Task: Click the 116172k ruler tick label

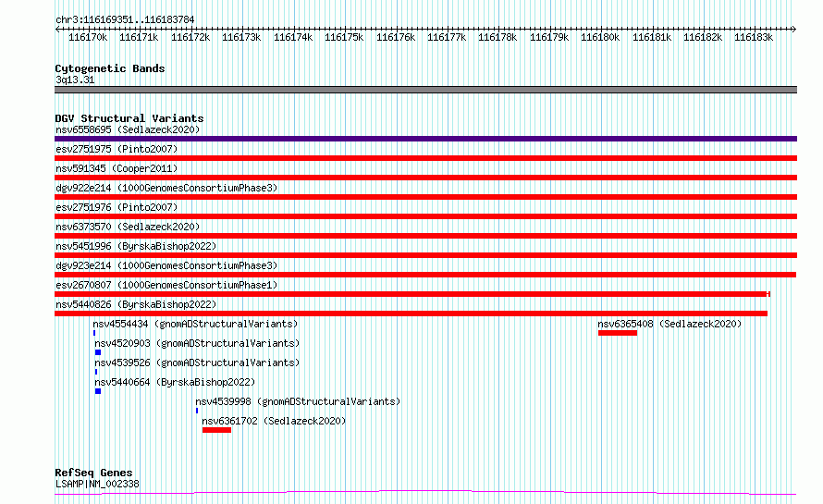Action: tap(190, 37)
